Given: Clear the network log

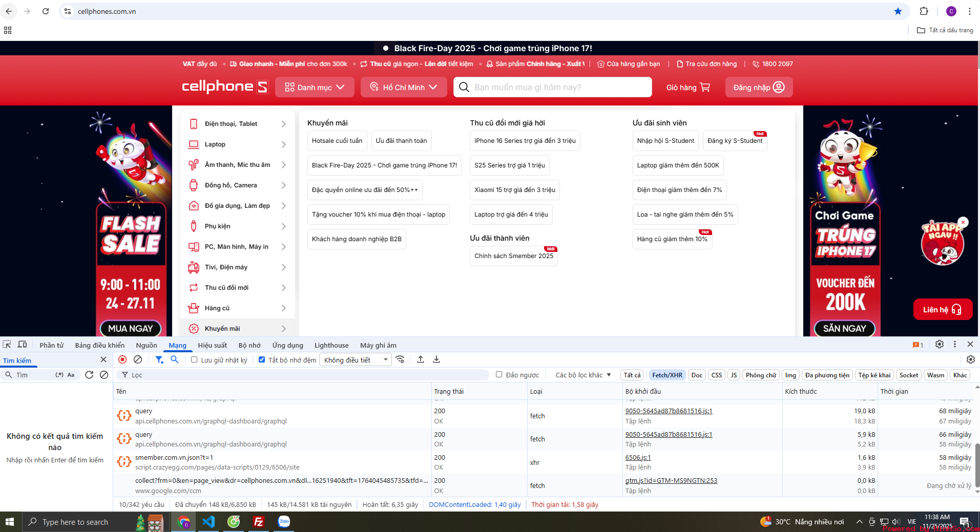Looking at the screenshot, I should tap(138, 359).
